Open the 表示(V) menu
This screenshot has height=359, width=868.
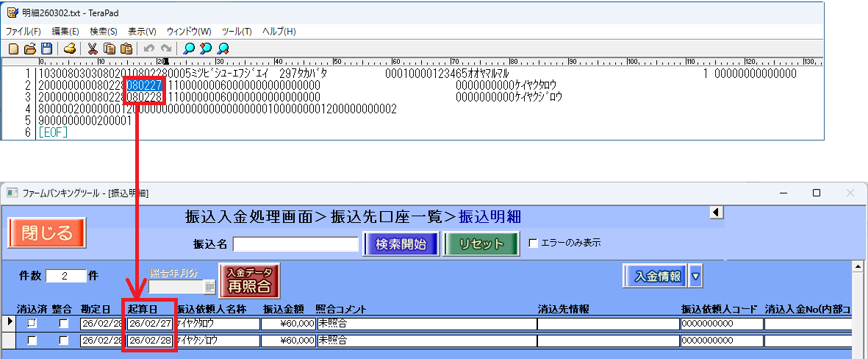pyautogui.click(x=142, y=32)
